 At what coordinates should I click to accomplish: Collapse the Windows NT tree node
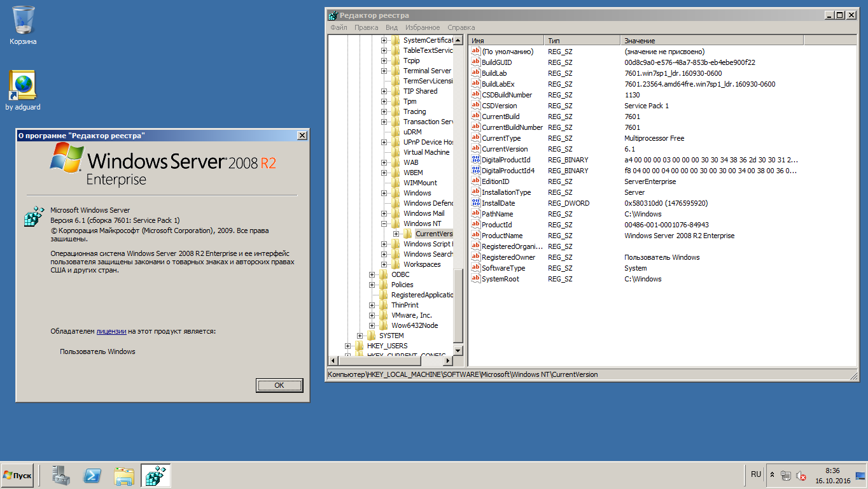[x=384, y=223]
